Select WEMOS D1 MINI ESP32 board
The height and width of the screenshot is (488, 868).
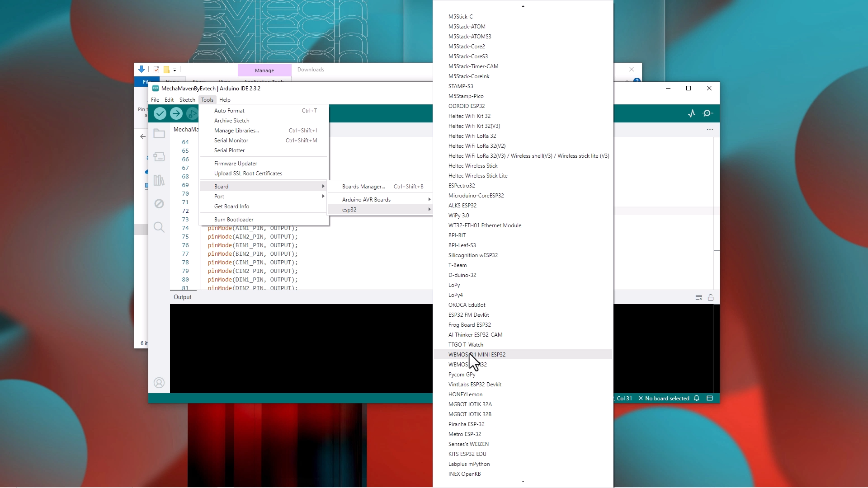point(523,354)
